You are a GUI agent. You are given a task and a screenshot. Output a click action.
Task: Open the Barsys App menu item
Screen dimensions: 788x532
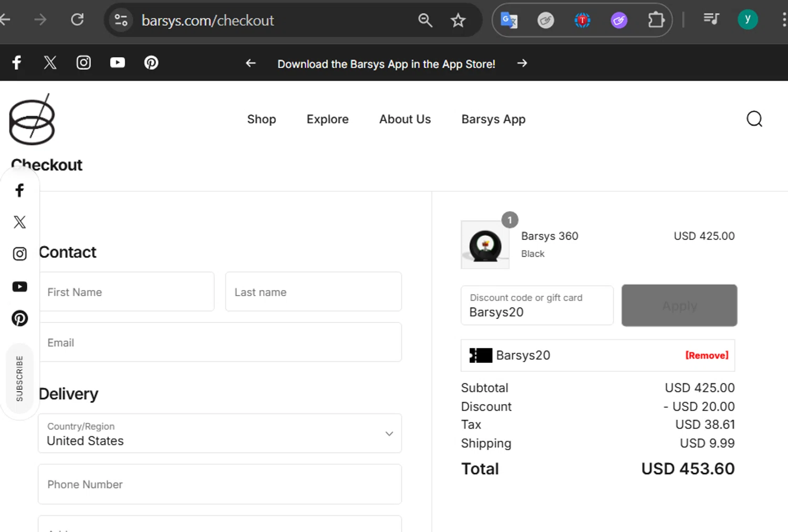[493, 119]
